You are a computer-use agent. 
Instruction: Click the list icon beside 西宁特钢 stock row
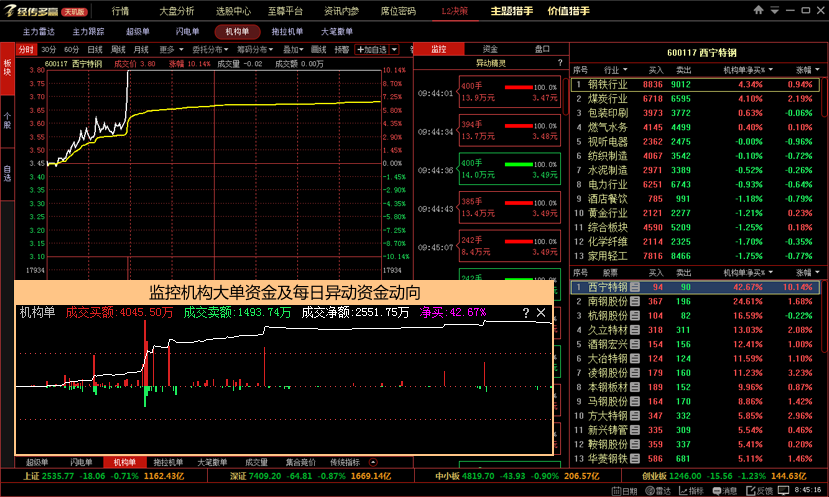635,287
